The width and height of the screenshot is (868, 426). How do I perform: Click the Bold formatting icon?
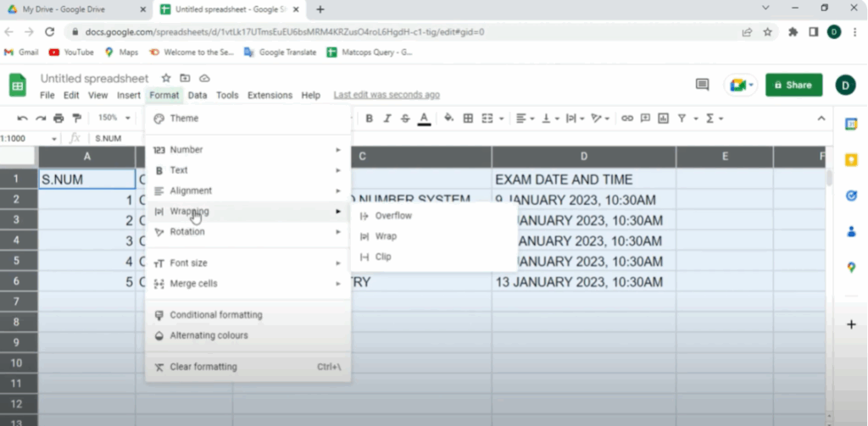click(x=370, y=119)
